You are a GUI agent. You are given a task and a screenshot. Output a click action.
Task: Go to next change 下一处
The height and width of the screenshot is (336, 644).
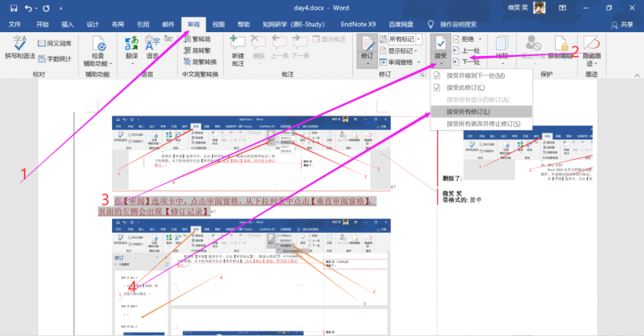466,62
